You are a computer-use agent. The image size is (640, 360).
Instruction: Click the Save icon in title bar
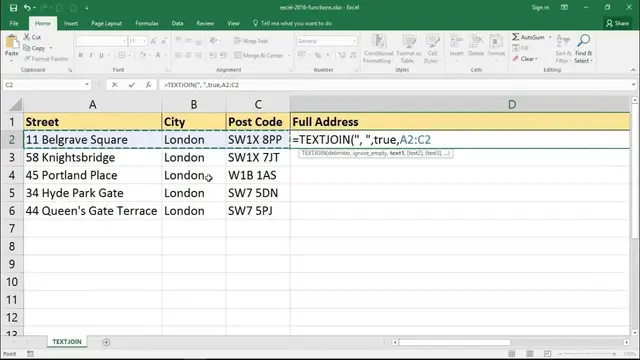(x=13, y=8)
